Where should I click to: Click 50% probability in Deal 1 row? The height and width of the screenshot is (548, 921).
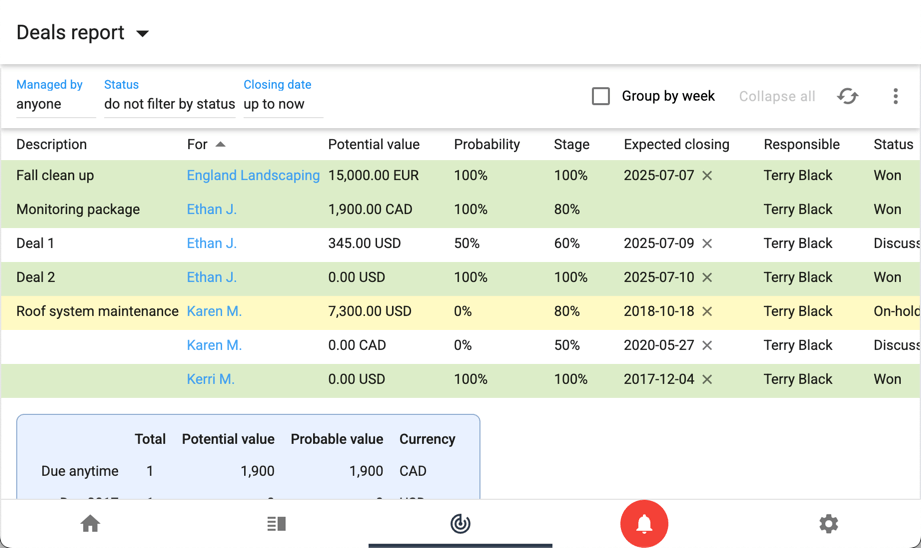pyautogui.click(x=466, y=244)
